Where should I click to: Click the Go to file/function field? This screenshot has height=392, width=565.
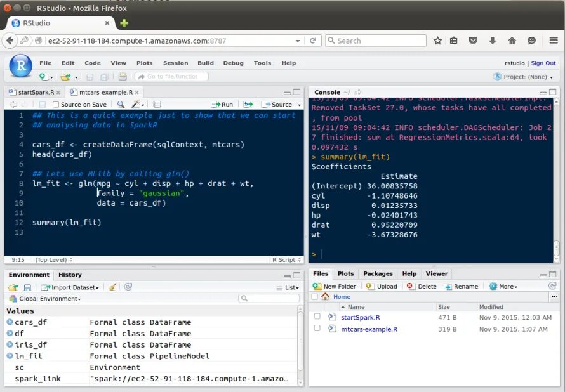(171, 77)
